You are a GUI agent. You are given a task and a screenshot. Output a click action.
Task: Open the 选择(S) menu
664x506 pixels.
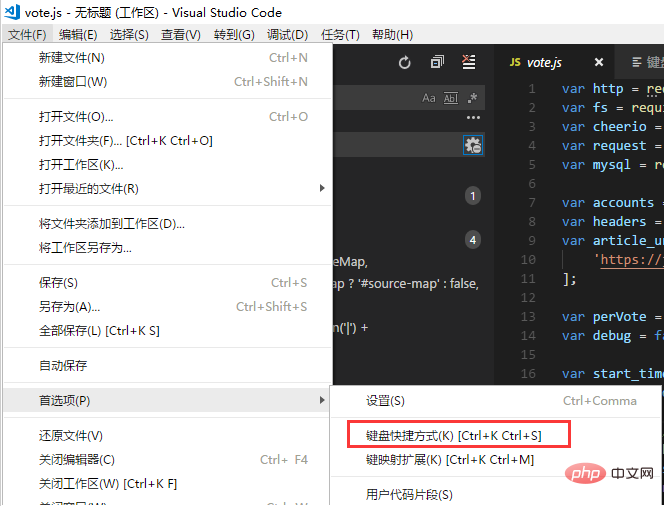pyautogui.click(x=129, y=35)
